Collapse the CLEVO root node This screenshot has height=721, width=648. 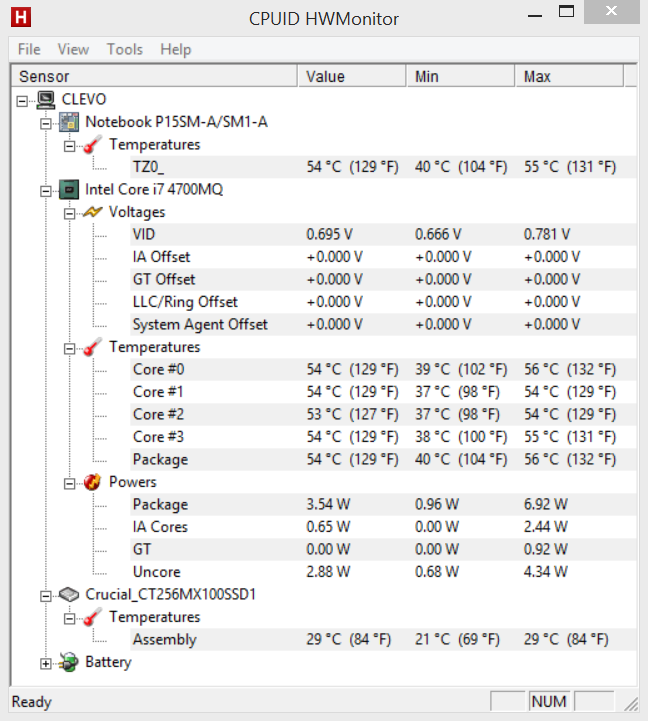tap(22, 101)
